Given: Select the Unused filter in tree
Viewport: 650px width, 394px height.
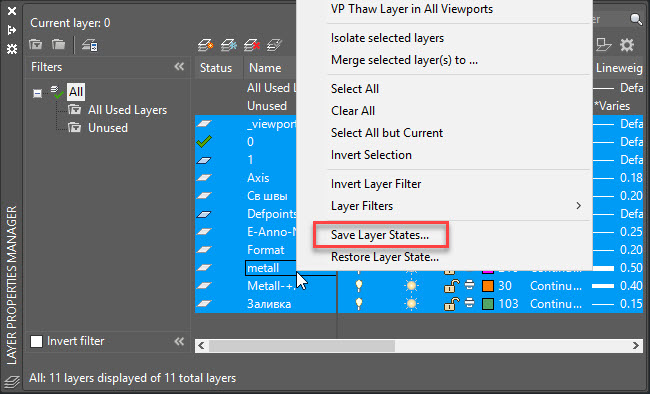Looking at the screenshot, I should (108, 128).
